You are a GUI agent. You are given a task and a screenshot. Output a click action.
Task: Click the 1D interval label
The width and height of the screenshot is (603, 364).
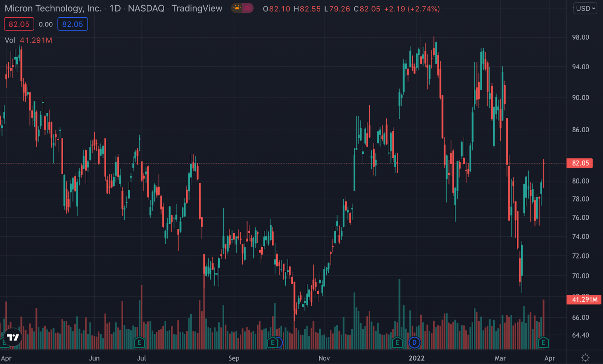point(115,8)
